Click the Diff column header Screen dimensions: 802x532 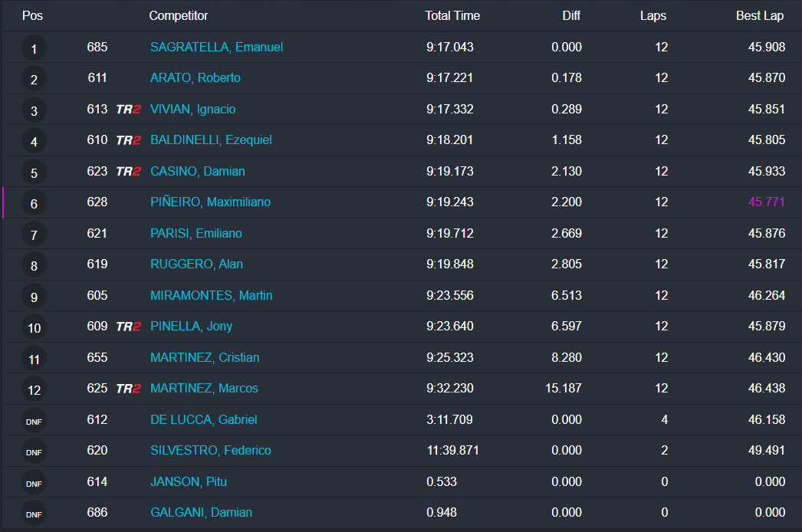point(571,16)
